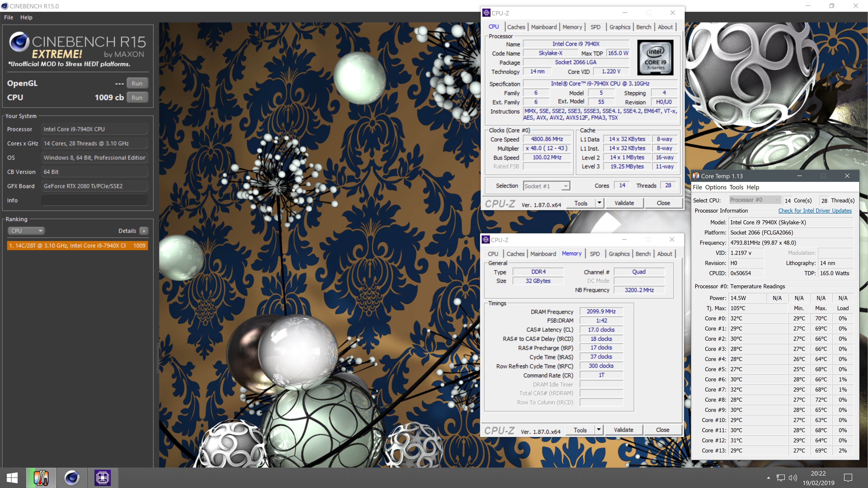Click the Cinebench Info input field
The width and height of the screenshot is (868, 488).
point(94,200)
